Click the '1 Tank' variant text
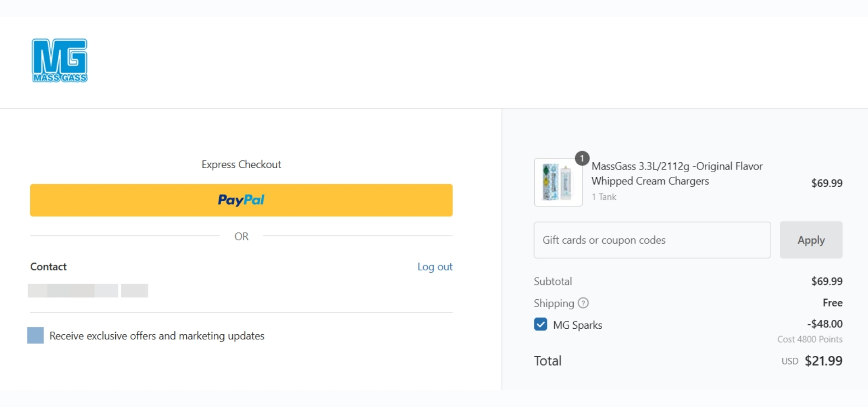 (x=604, y=197)
